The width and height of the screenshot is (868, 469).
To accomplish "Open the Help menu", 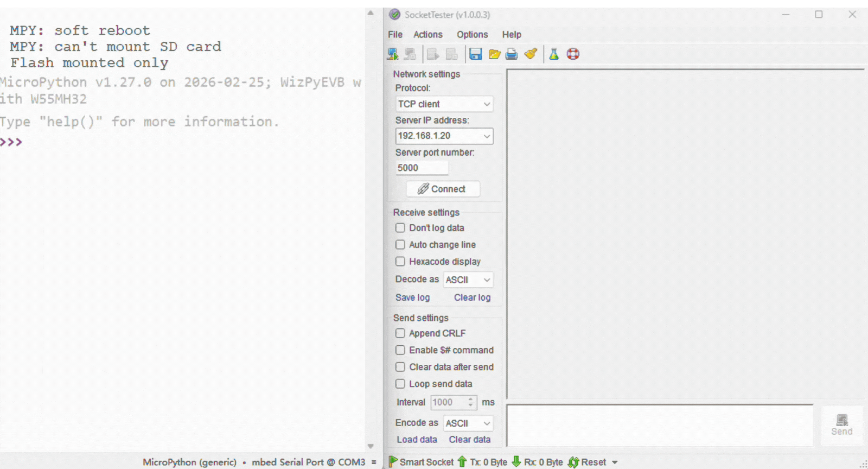I will pyautogui.click(x=512, y=34).
